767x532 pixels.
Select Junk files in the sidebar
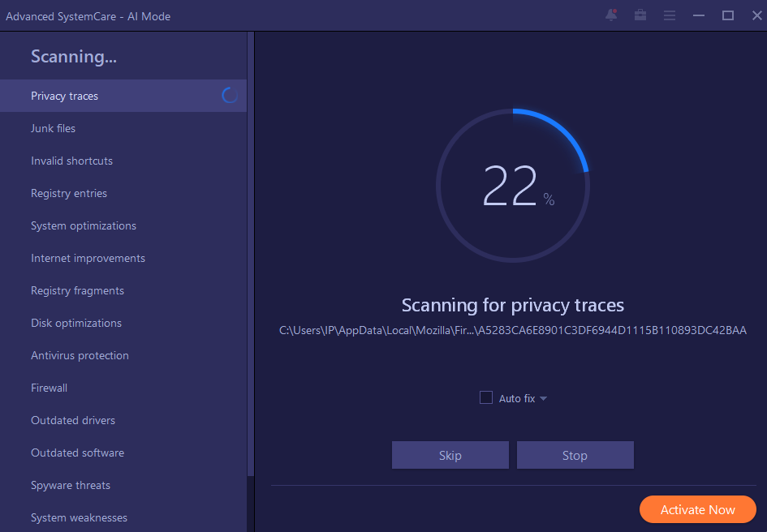(53, 128)
